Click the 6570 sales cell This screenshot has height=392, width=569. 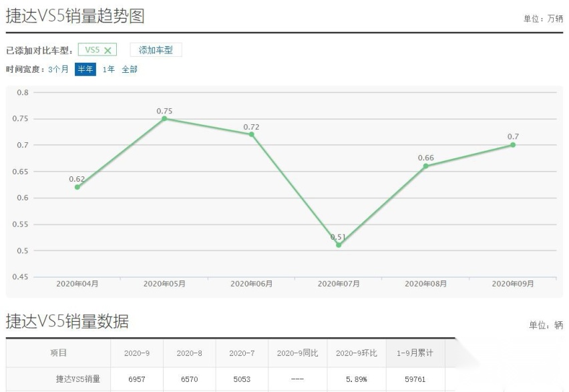[190, 380]
